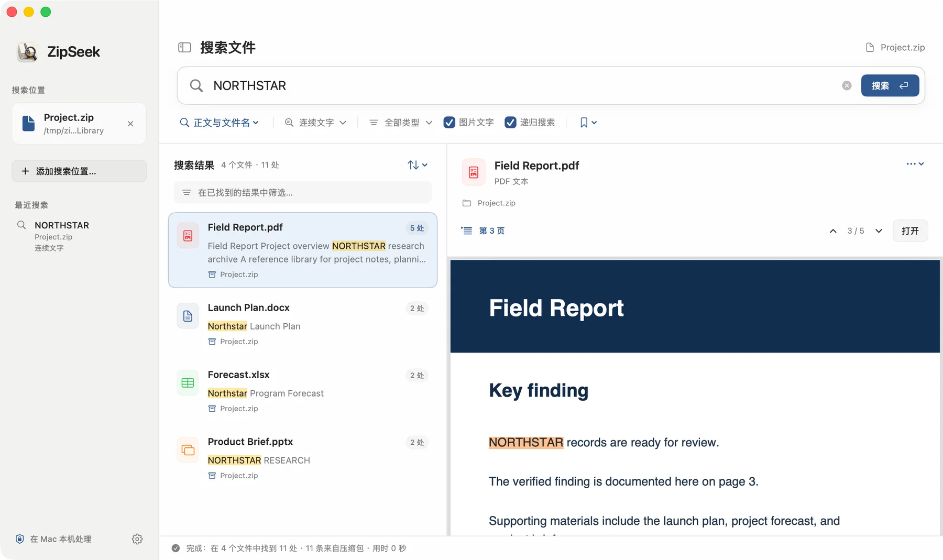
Task: Go to previous match in preview
Action: (x=833, y=231)
